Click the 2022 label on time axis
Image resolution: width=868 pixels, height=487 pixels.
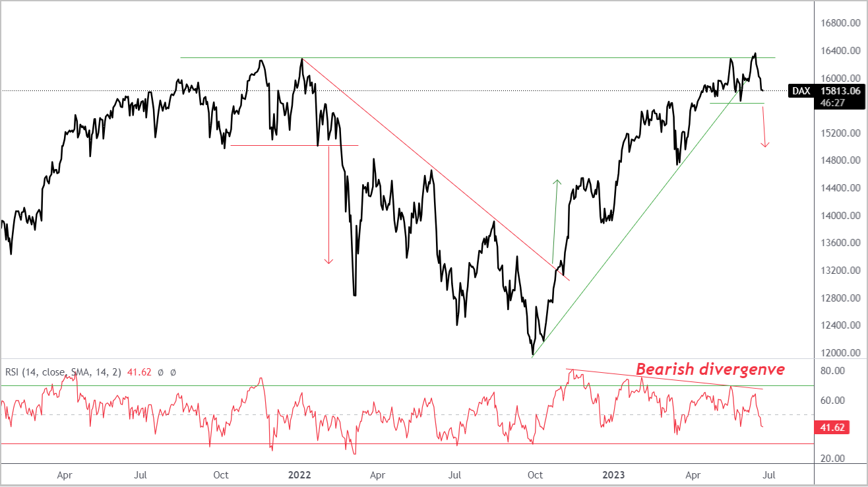click(299, 474)
